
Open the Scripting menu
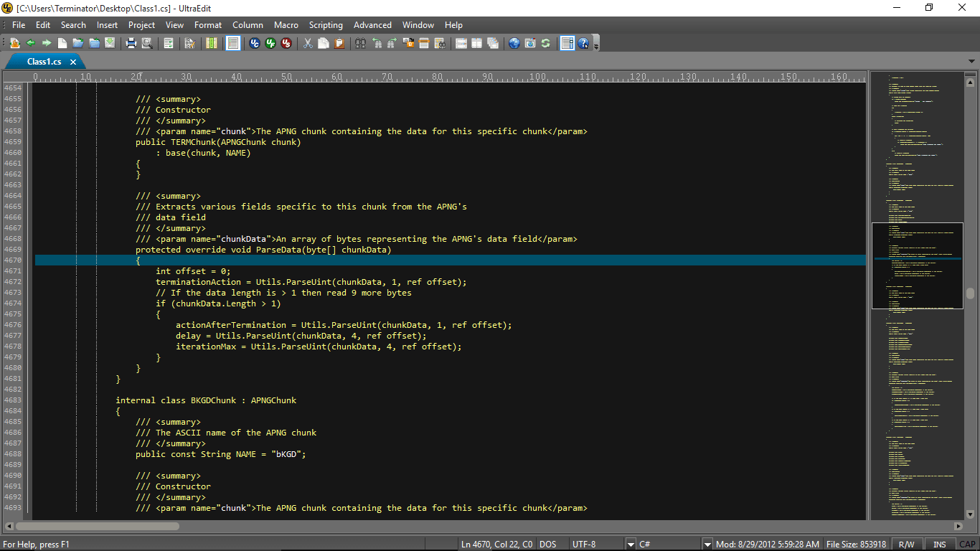click(326, 24)
